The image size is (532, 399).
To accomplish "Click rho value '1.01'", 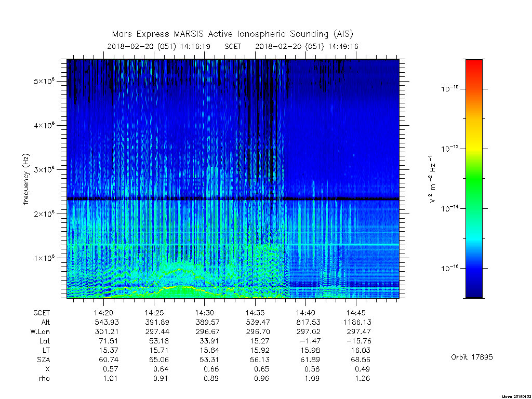I will [111, 378].
